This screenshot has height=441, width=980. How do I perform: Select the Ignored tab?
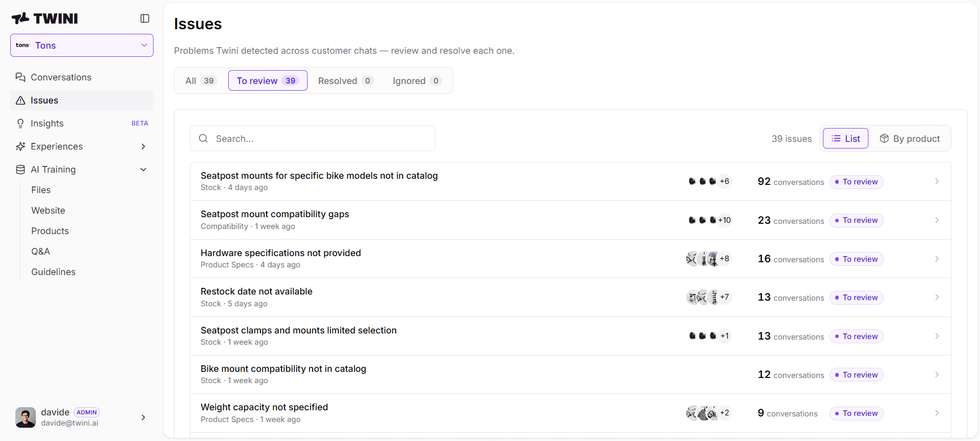pyautogui.click(x=417, y=80)
